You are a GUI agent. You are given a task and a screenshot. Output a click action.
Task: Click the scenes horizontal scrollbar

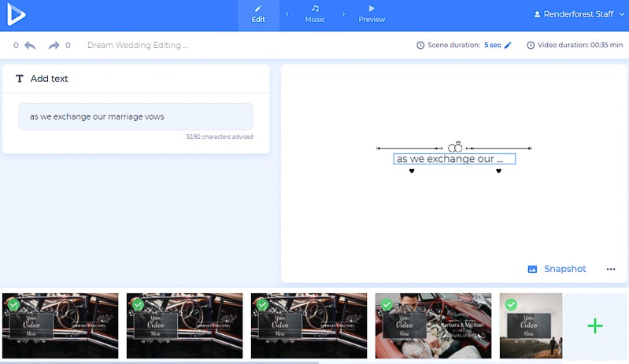(161, 362)
